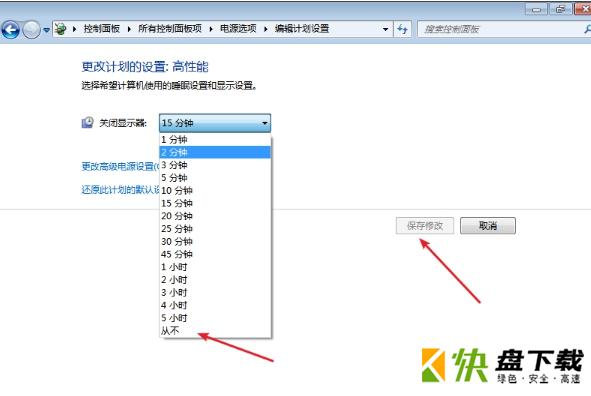Open the recent pages dropdown arrow
The width and height of the screenshot is (591, 396).
pos(46,30)
